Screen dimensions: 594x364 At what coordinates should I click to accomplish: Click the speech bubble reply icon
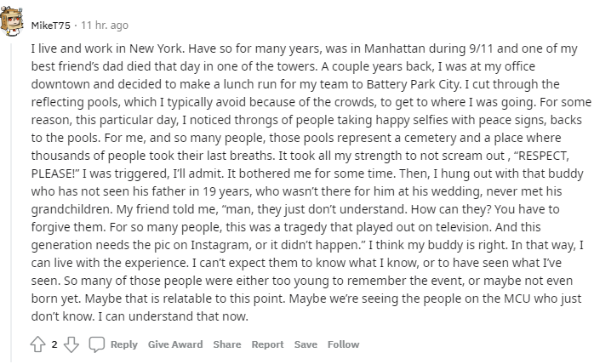click(x=97, y=344)
